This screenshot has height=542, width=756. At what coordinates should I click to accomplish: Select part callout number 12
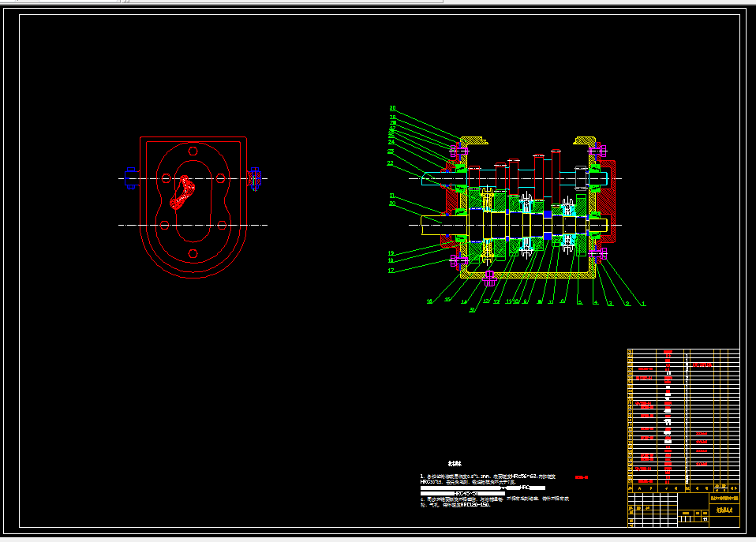(496, 302)
